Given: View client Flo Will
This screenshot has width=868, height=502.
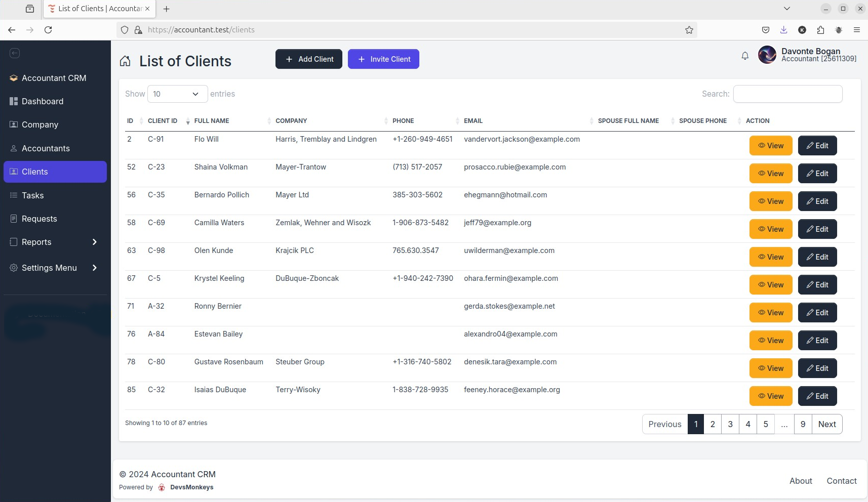Looking at the screenshot, I should coord(771,146).
